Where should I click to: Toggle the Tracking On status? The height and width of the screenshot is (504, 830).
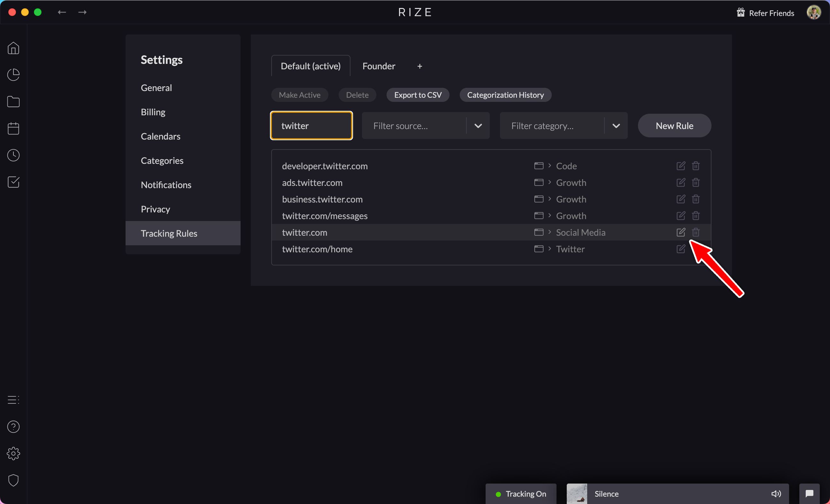click(x=521, y=493)
